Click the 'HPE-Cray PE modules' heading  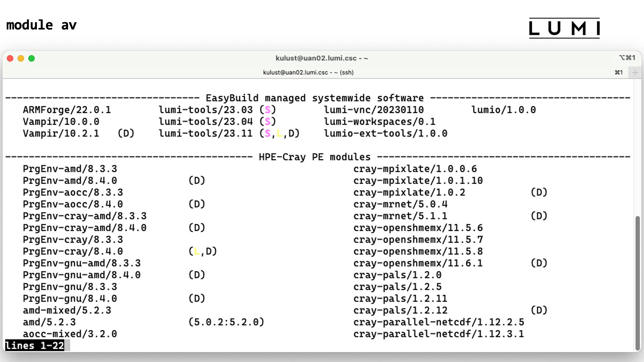click(315, 157)
